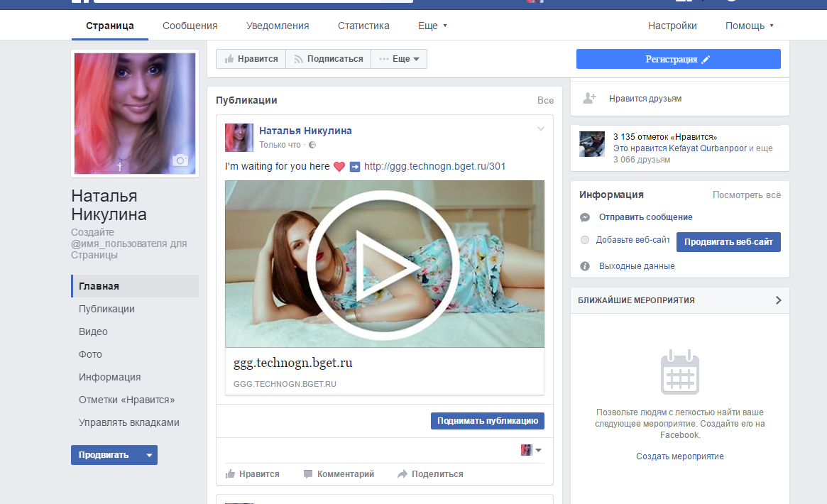The image size is (827, 504).
Task: Click the info icon beside Выходные данные
Action: coord(585,266)
